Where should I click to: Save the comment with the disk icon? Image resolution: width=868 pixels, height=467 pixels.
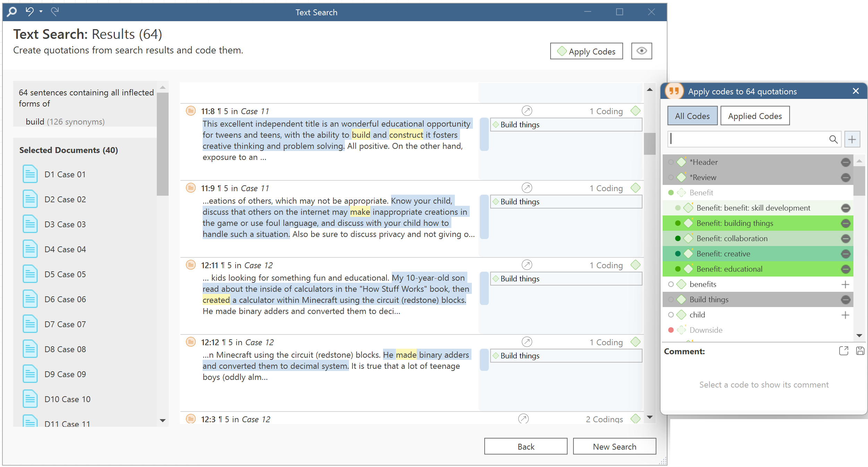click(860, 351)
